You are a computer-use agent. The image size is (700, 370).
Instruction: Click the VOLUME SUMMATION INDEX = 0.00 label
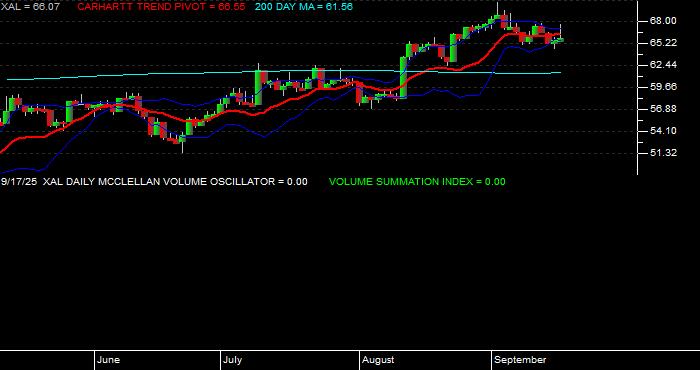[417, 182]
